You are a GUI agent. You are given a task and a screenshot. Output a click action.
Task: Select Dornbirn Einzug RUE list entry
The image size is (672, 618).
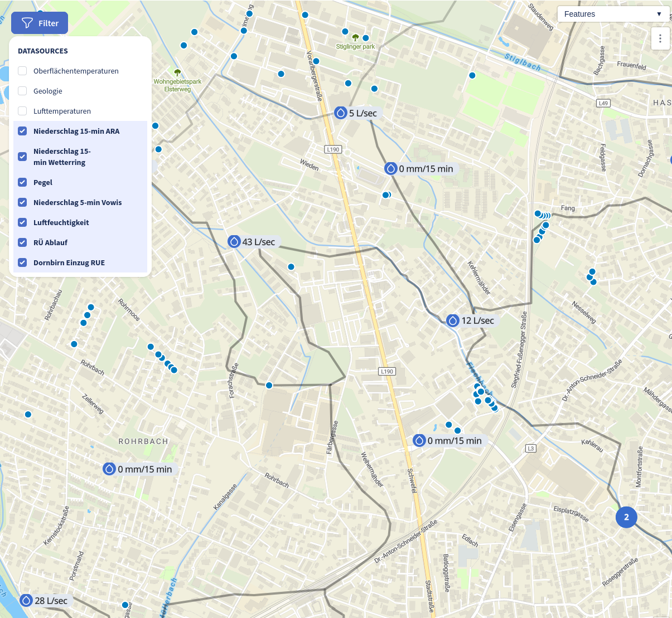[x=69, y=262]
